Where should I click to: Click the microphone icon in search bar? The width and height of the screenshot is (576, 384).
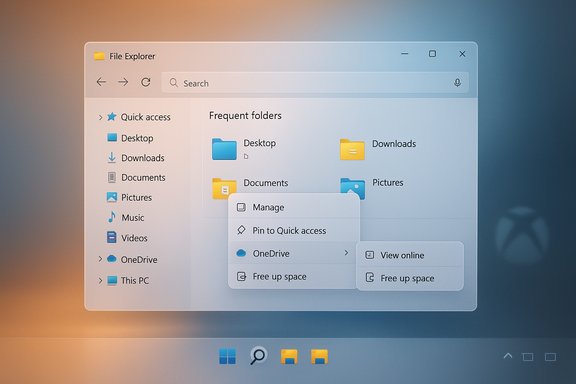click(x=457, y=82)
